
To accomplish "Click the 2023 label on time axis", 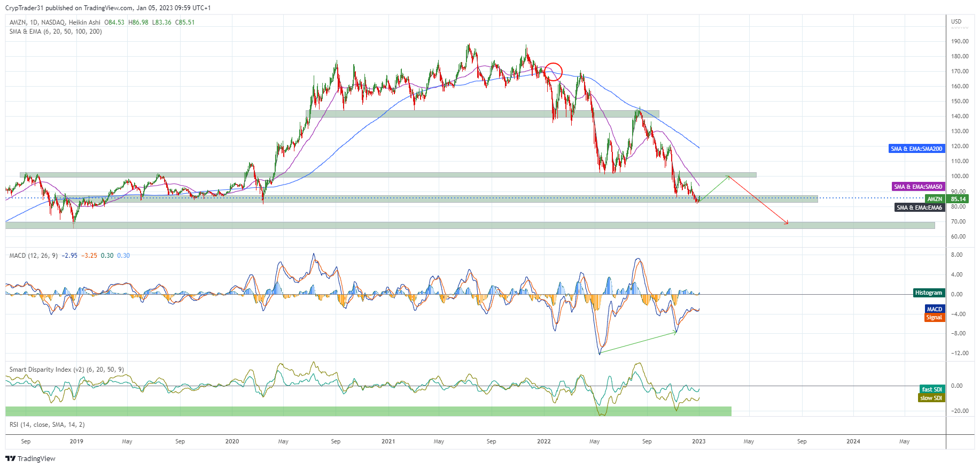I will point(698,441).
